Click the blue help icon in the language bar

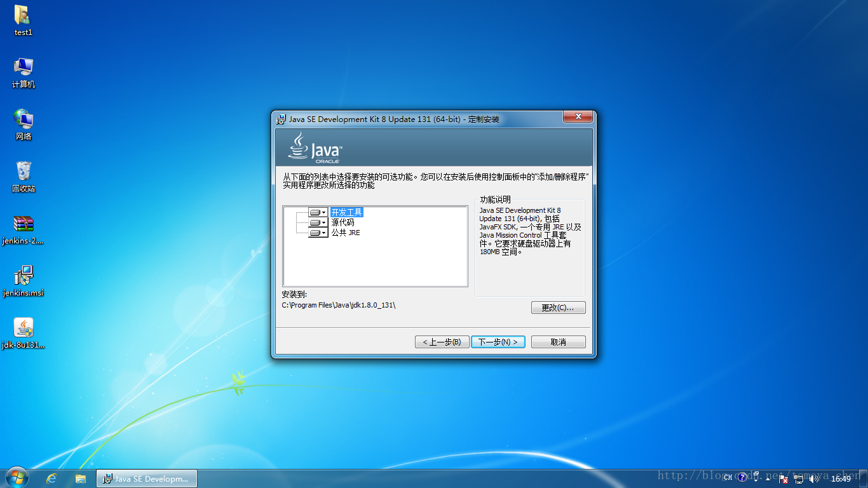pos(742,478)
